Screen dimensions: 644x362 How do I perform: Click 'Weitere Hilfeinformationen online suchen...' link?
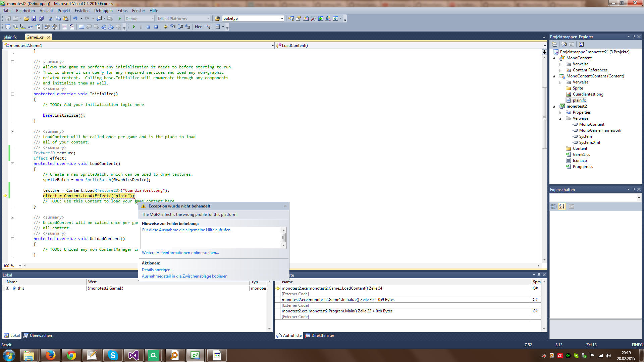point(180,253)
